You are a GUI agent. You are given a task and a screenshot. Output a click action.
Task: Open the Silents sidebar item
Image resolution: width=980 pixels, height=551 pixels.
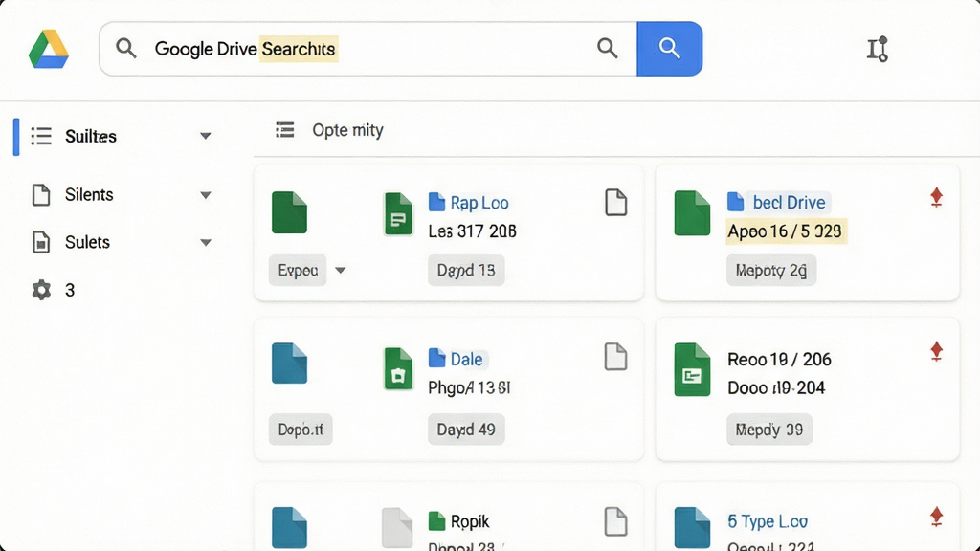click(89, 195)
